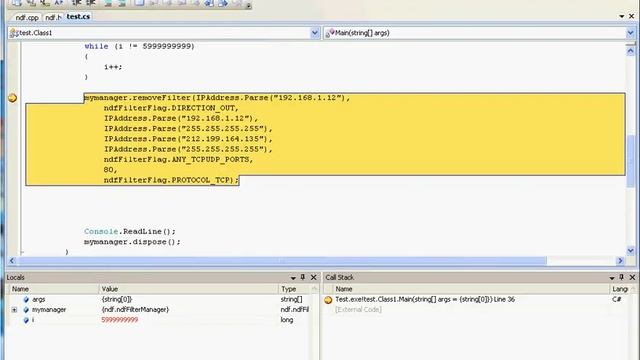Open the Locals panel window position menu
This screenshot has height=360, width=640.
pyautogui.click(x=293, y=278)
